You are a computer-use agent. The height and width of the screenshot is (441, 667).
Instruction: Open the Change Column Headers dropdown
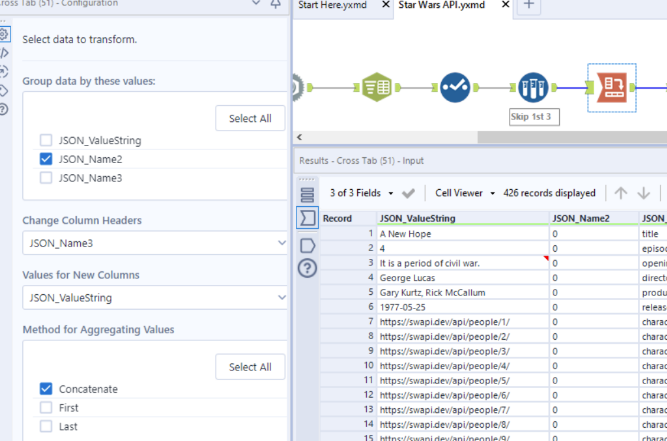155,242
